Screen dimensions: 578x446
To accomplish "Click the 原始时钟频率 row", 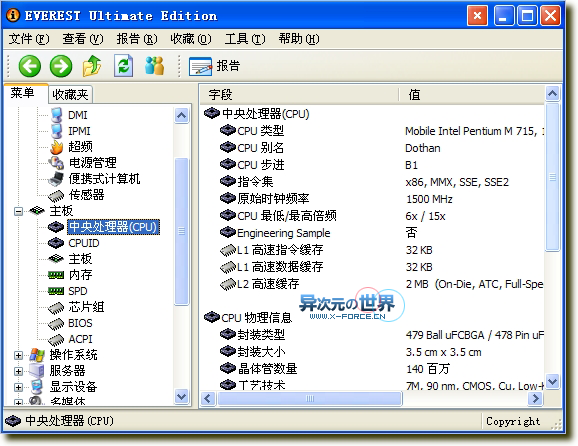I will pyautogui.click(x=372, y=199).
